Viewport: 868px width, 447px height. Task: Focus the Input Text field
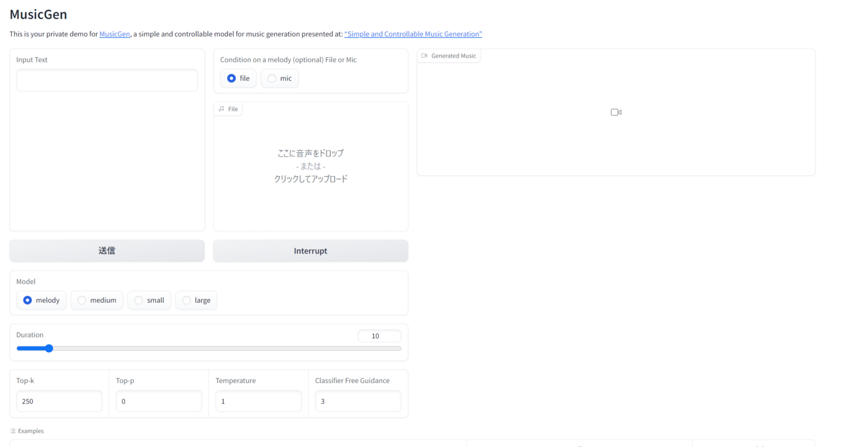tap(107, 80)
